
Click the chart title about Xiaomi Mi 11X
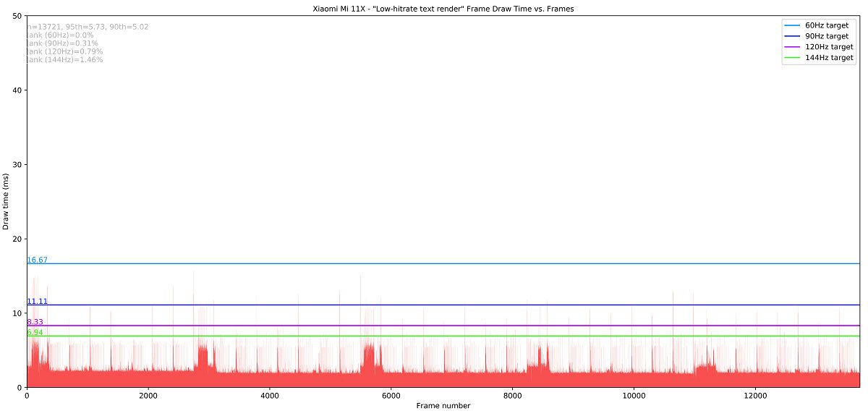[443, 9]
